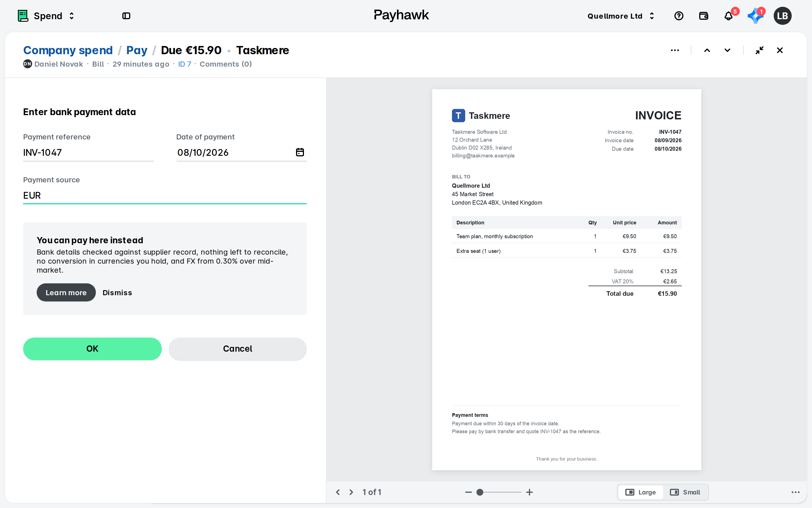
Task: Toggle the sidebar panel icon
Action: click(126, 16)
